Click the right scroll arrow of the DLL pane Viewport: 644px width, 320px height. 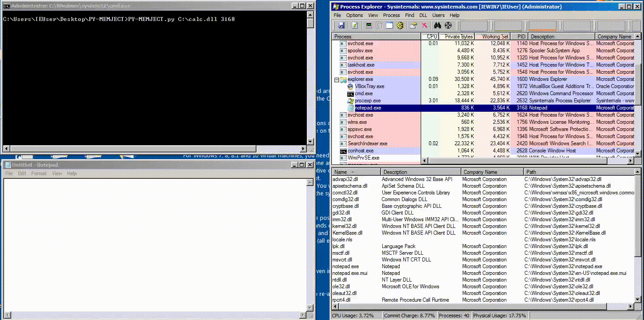(631, 306)
